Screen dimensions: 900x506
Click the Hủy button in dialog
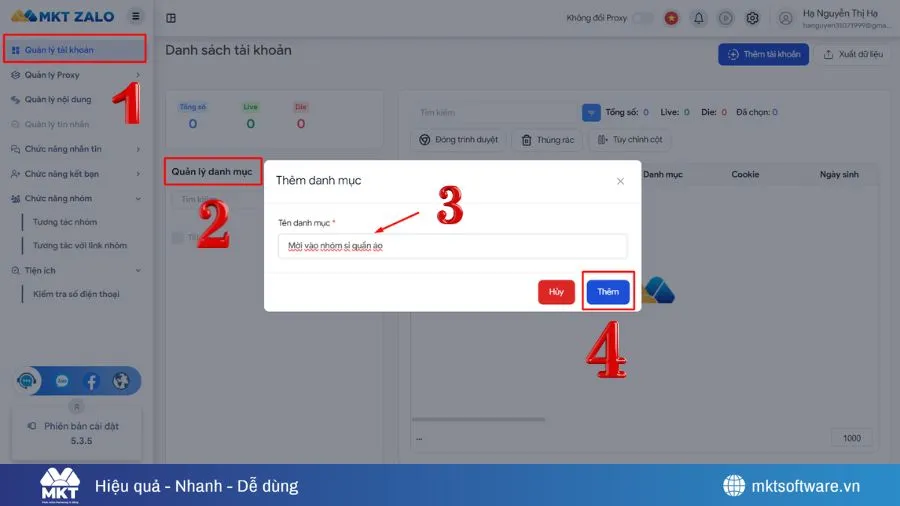coord(556,291)
